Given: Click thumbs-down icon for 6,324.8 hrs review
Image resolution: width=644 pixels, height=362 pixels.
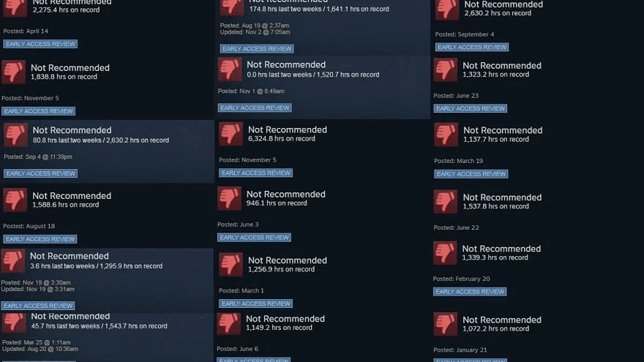Looking at the screenshot, I should (x=231, y=133).
